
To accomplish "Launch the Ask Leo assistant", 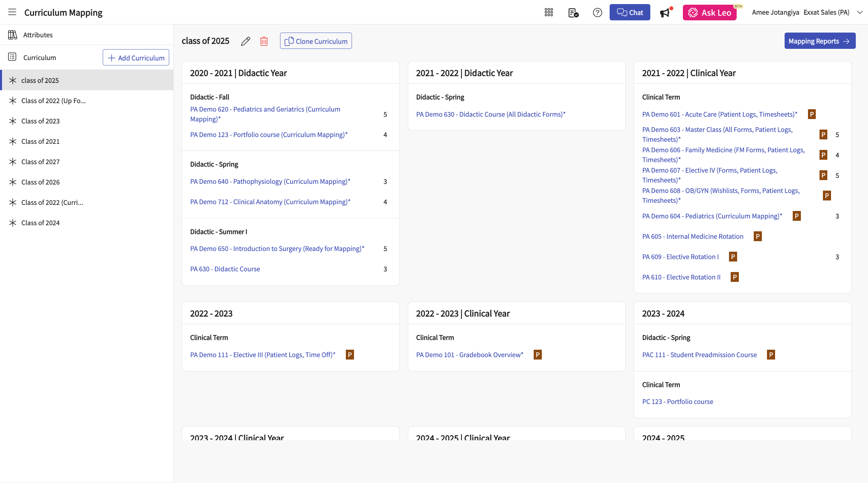I will pos(709,13).
